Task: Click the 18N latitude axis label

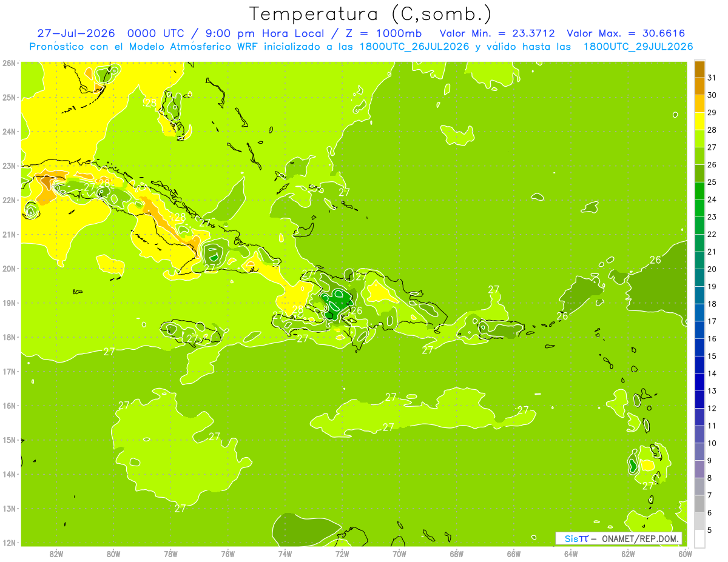Action: point(8,337)
